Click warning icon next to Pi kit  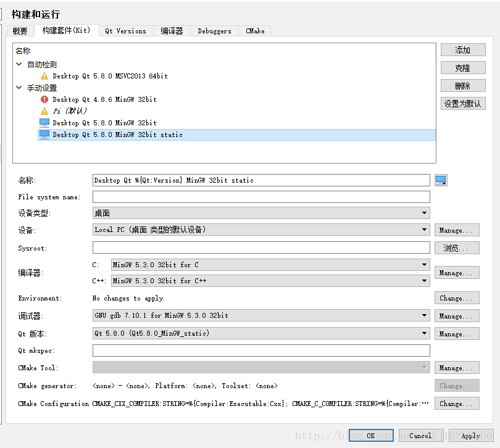44,111
